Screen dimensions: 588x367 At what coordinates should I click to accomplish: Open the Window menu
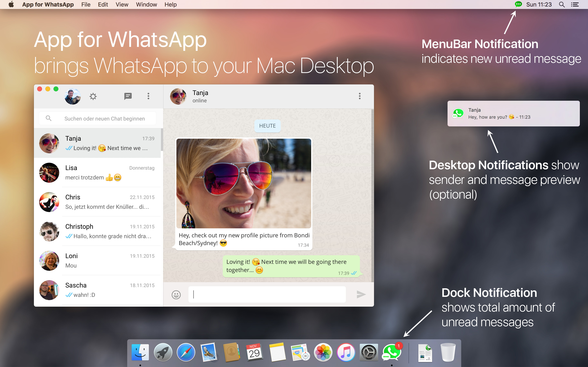click(146, 4)
